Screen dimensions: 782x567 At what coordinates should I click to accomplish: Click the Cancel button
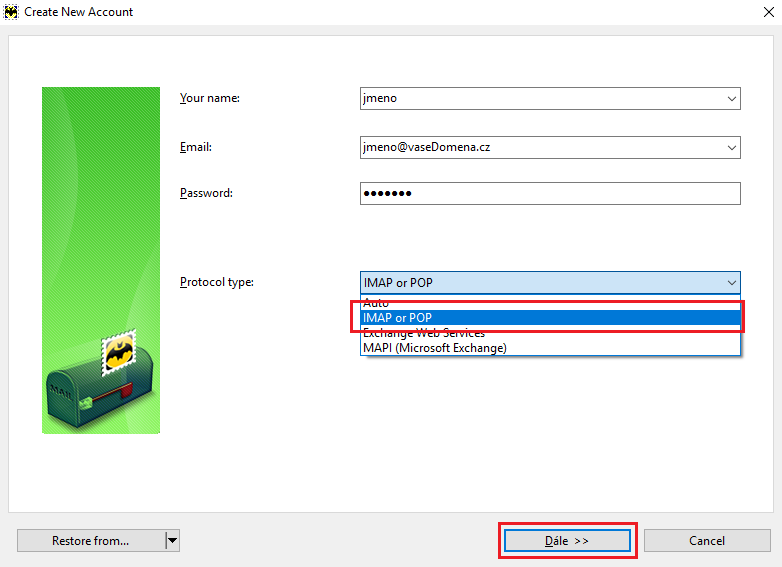(707, 541)
